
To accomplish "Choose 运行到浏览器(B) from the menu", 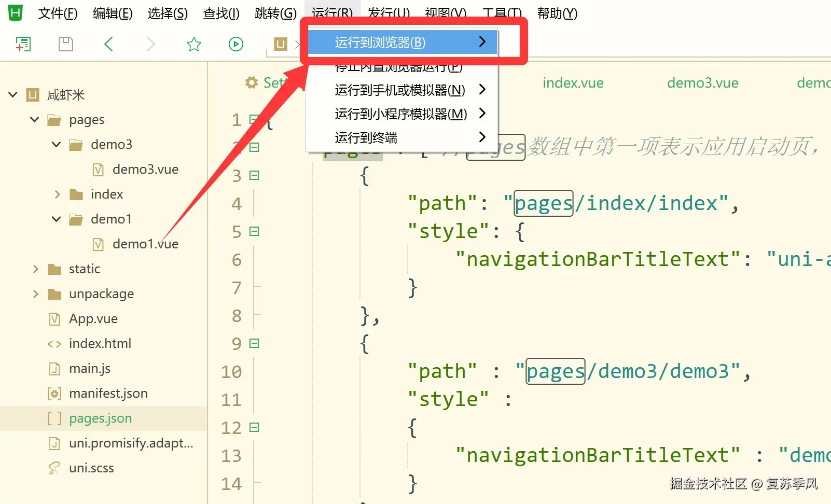I will pyautogui.click(x=403, y=42).
